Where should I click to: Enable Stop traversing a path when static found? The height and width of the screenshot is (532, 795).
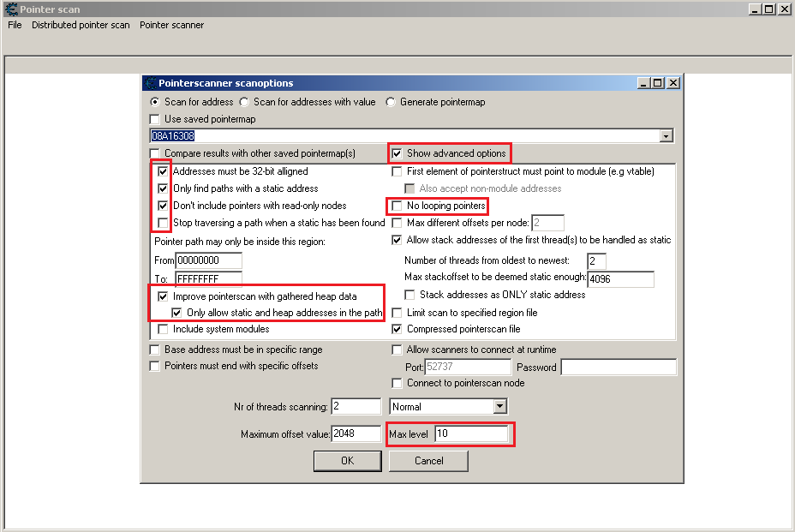tap(163, 223)
